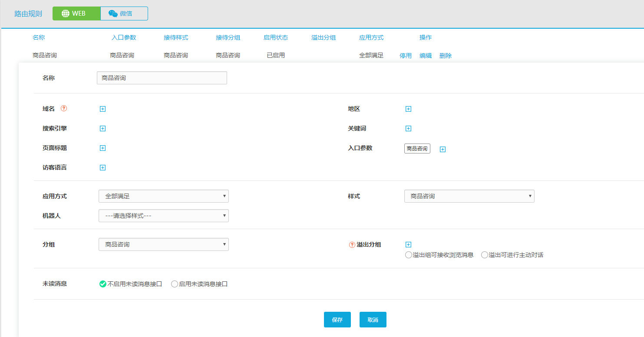The height and width of the screenshot is (337, 644).
Task: Select 溢出可进行主动对话 radio option
Action: [485, 255]
